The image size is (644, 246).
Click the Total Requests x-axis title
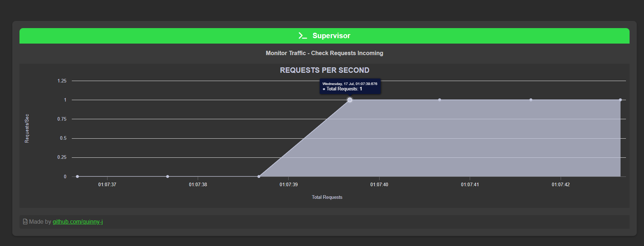coord(327,197)
